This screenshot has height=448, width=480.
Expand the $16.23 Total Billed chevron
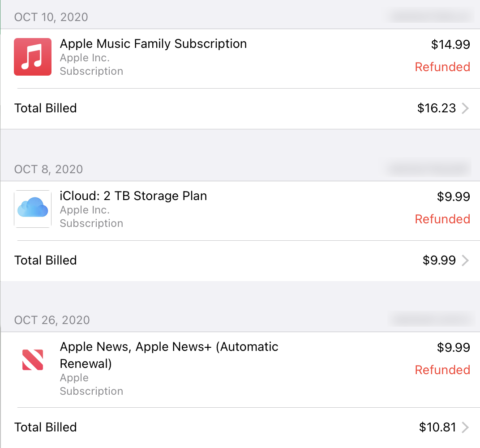coord(466,108)
